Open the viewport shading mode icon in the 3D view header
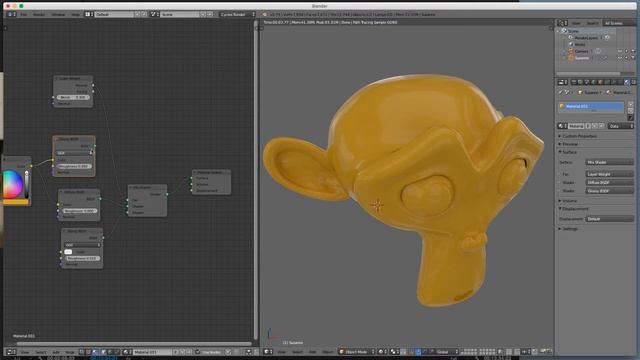 pyautogui.click(x=382, y=352)
